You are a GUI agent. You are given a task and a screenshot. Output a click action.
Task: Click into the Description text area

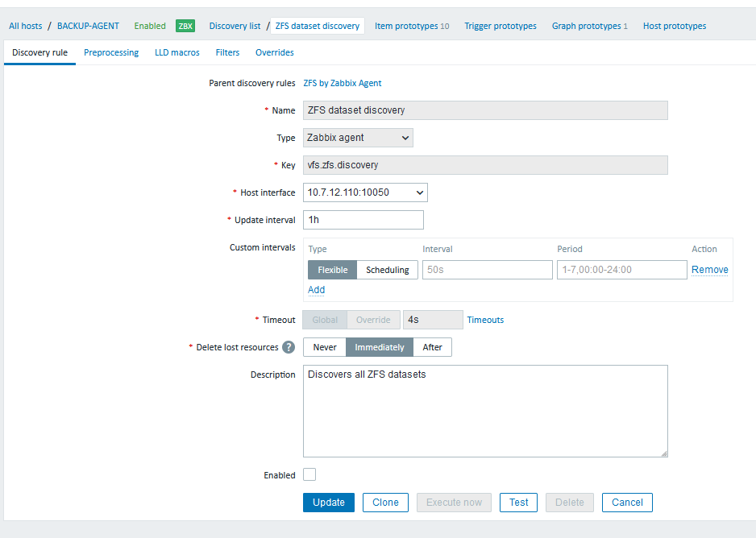[x=485, y=411]
